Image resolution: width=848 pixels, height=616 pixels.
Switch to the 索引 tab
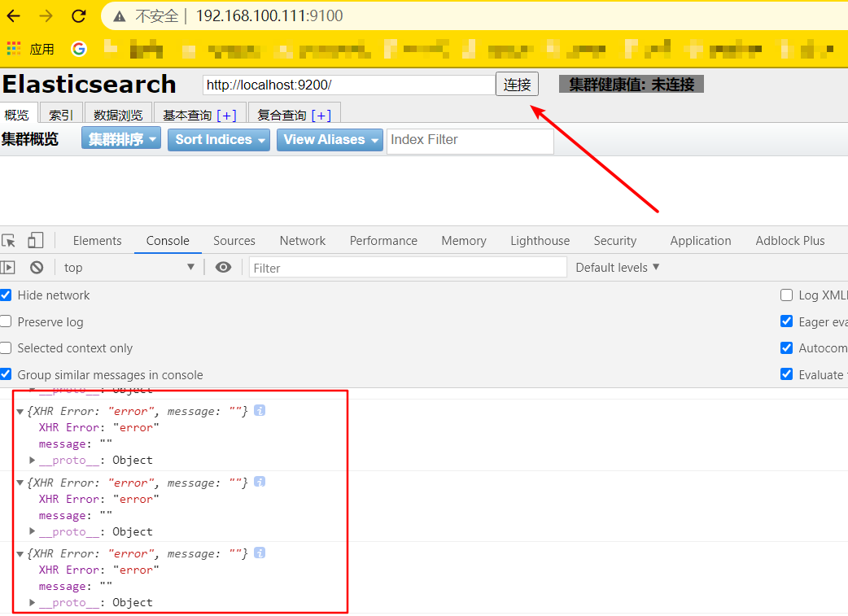pos(60,115)
